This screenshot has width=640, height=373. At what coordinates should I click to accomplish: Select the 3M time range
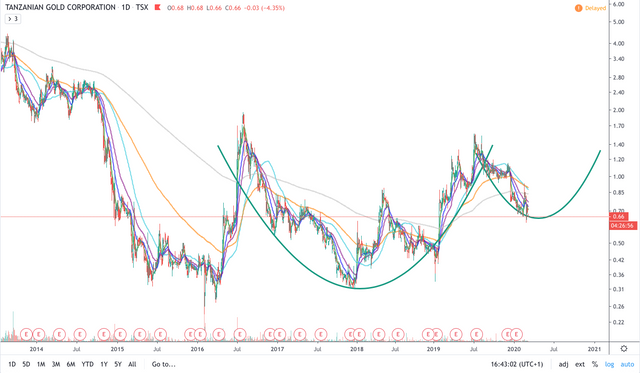click(56, 364)
